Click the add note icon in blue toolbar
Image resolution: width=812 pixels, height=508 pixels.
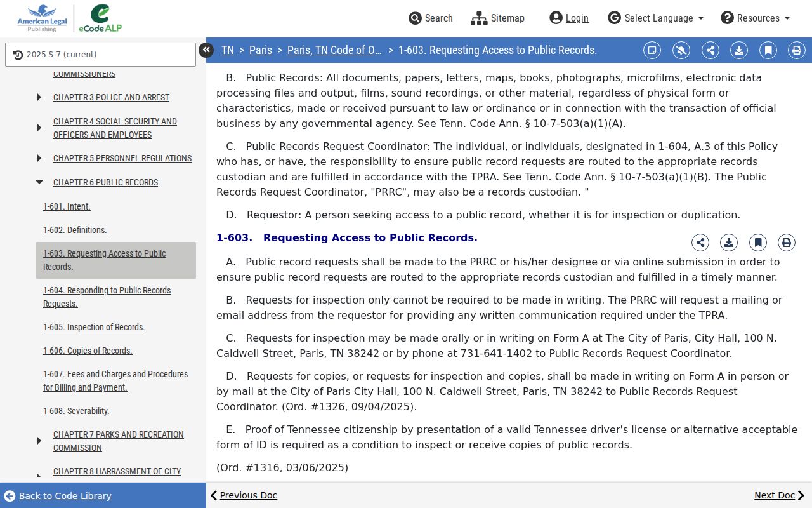point(652,50)
